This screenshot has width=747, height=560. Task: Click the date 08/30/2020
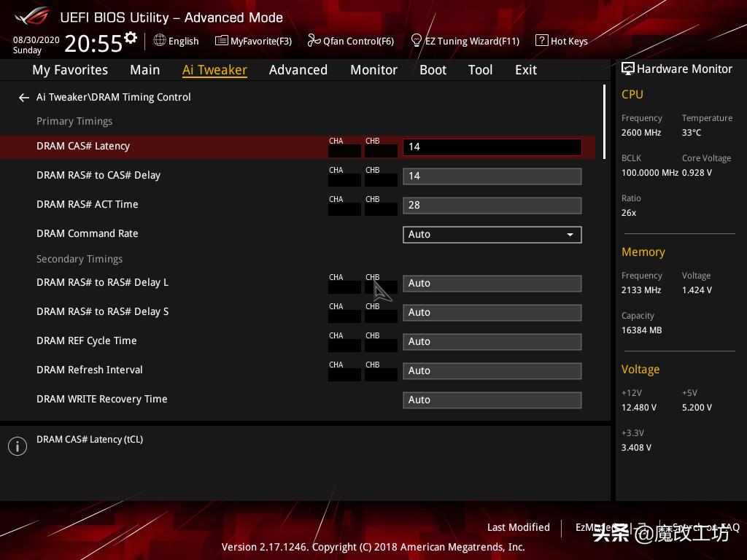click(x=36, y=40)
